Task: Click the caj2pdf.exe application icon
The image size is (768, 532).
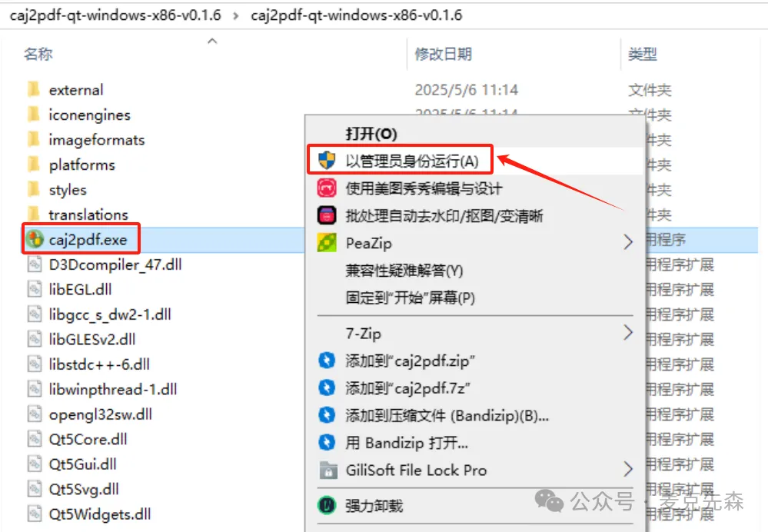Action: [x=35, y=239]
